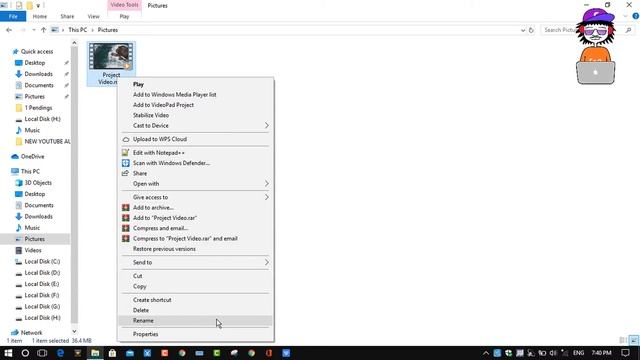The image size is (640, 360).
Task: Open the Videos folder in sidebar
Action: 33,250
